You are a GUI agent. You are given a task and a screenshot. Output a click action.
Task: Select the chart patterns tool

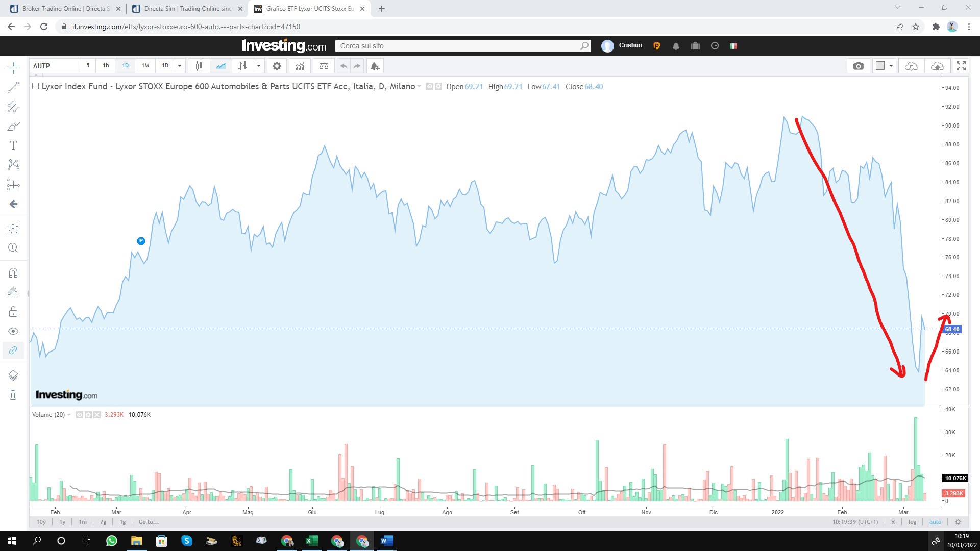point(13,164)
